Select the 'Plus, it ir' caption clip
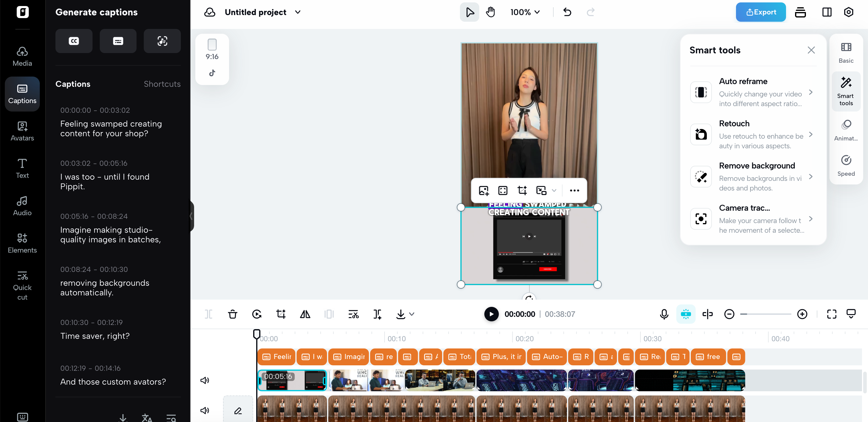Screen dimensions: 868x422 [501, 357]
